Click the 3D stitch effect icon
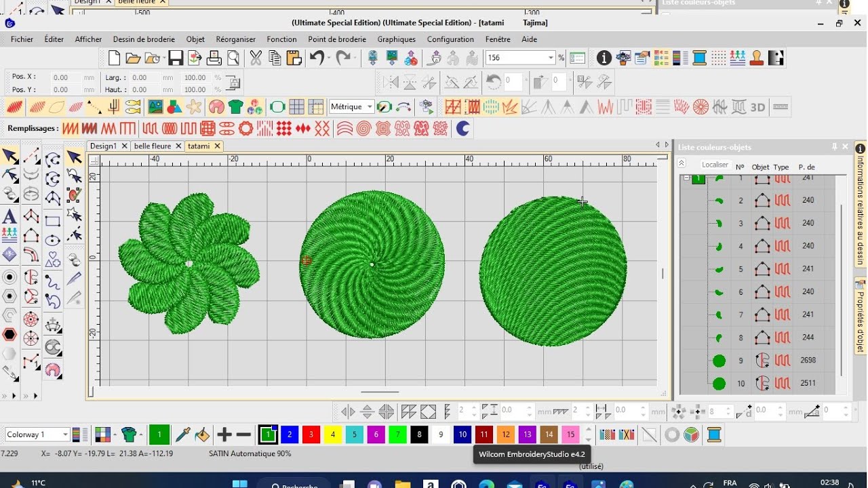This screenshot has height=488, width=868. click(x=757, y=107)
